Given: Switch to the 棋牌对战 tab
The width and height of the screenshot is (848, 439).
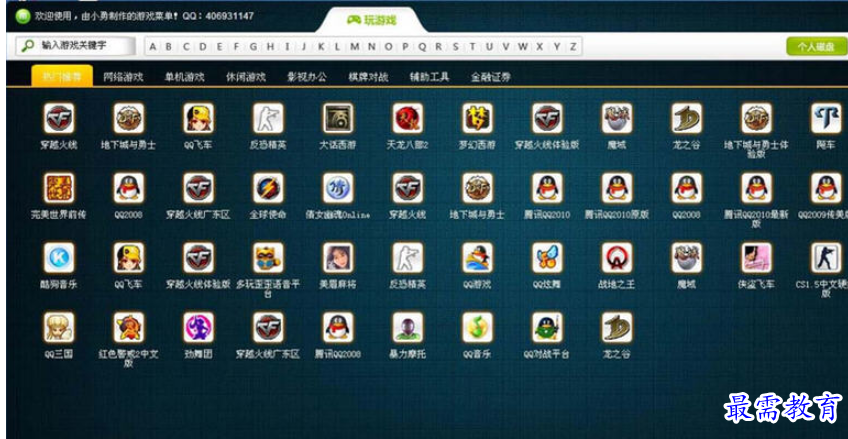Looking at the screenshot, I should pos(368,77).
